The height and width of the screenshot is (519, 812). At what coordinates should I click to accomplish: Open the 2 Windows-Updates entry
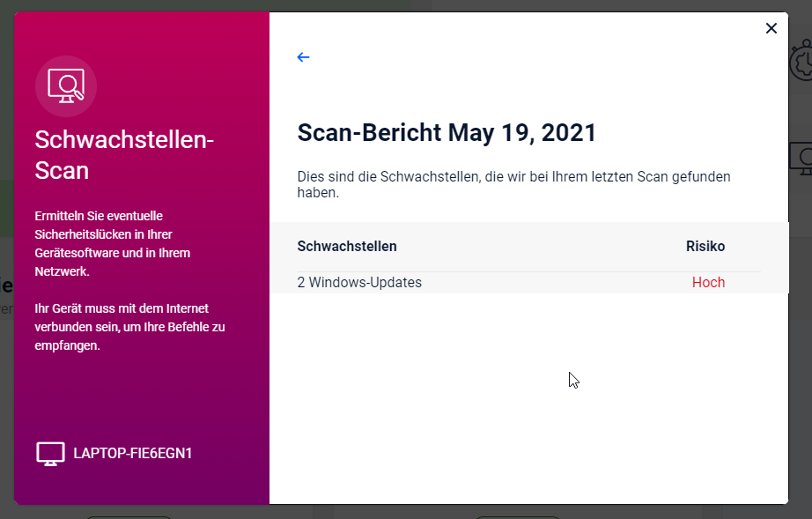point(359,283)
